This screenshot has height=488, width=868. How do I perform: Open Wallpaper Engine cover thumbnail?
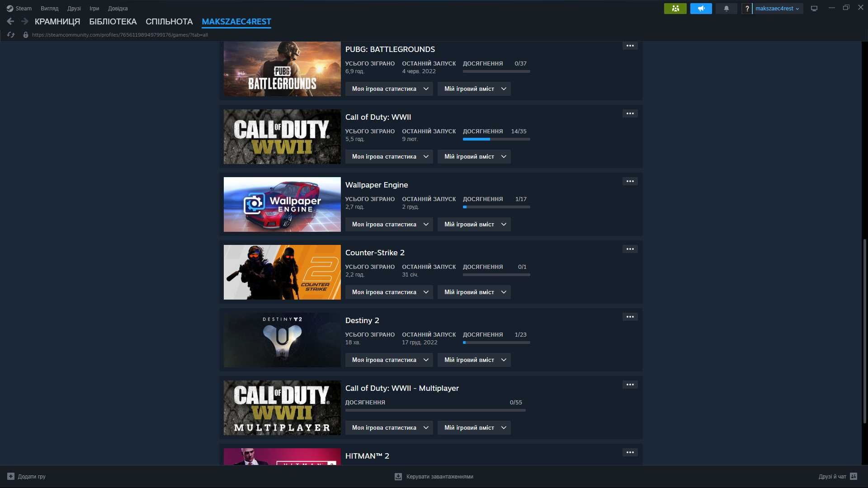point(282,204)
